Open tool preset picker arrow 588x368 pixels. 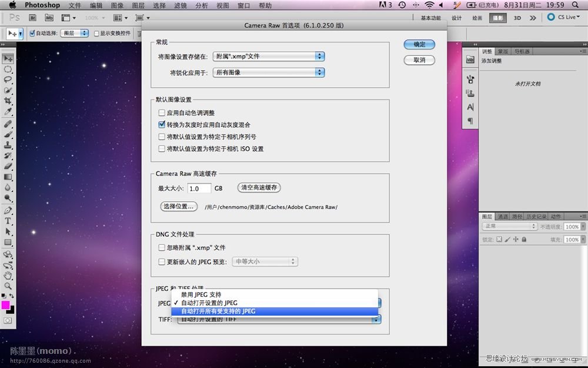(21, 34)
